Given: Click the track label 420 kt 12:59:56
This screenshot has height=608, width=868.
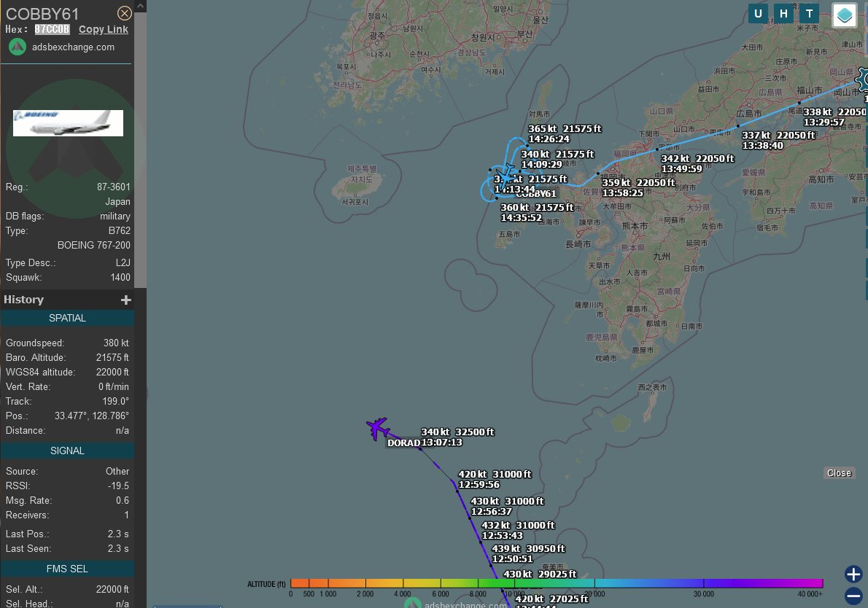Looking at the screenshot, I should pos(495,479).
